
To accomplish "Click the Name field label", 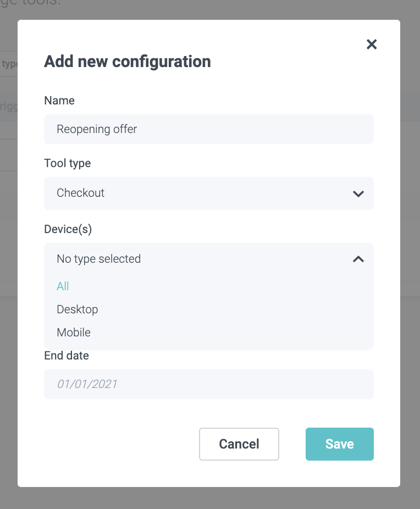I will (x=59, y=101).
